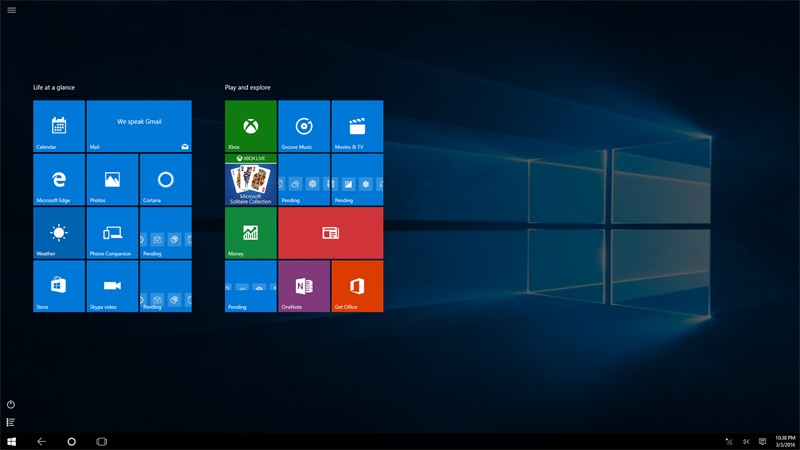Launch the Cortana tile
This screenshot has height=450, width=800.
(x=166, y=179)
